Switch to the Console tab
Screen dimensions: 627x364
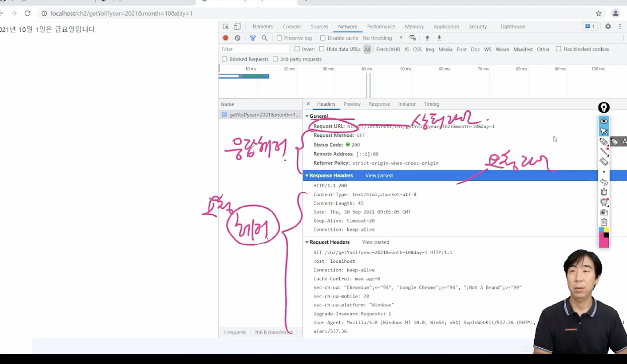(292, 26)
